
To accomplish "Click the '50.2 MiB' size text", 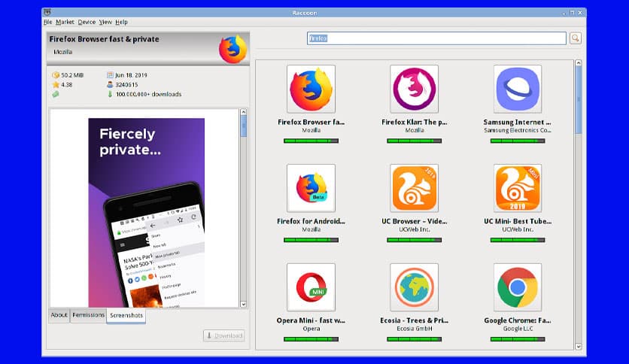I will tap(72, 75).
